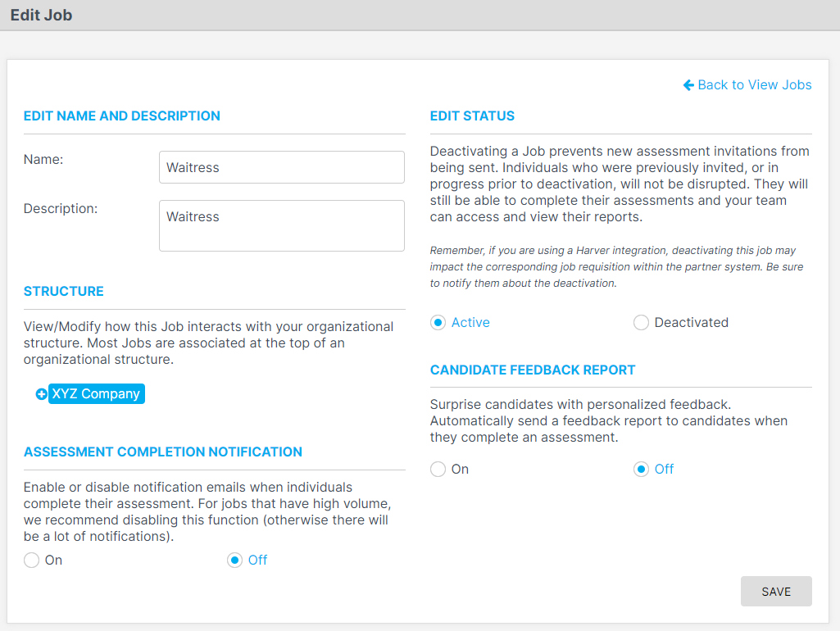
Task: Select the Deactivated status radio button
Action: (641, 322)
